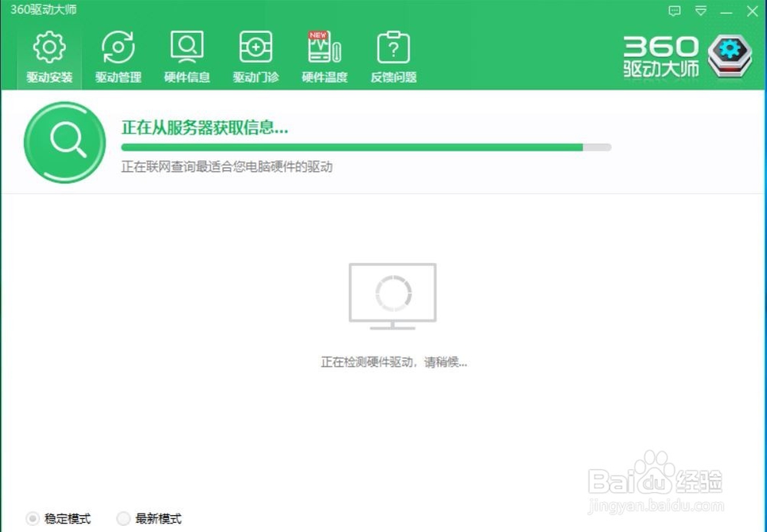Image resolution: width=767 pixels, height=532 pixels.
Task: Click the green scanning progress bar
Action: point(366,147)
